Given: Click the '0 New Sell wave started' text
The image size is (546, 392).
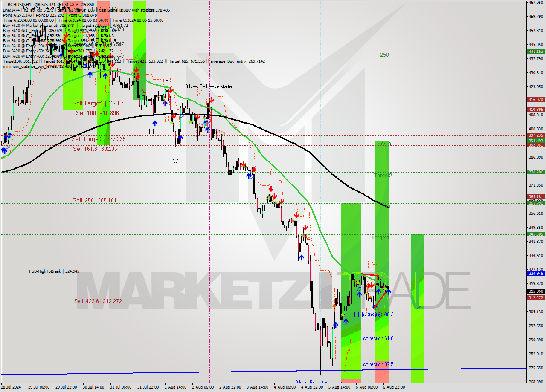Looking at the screenshot, I should pyautogui.click(x=210, y=86).
